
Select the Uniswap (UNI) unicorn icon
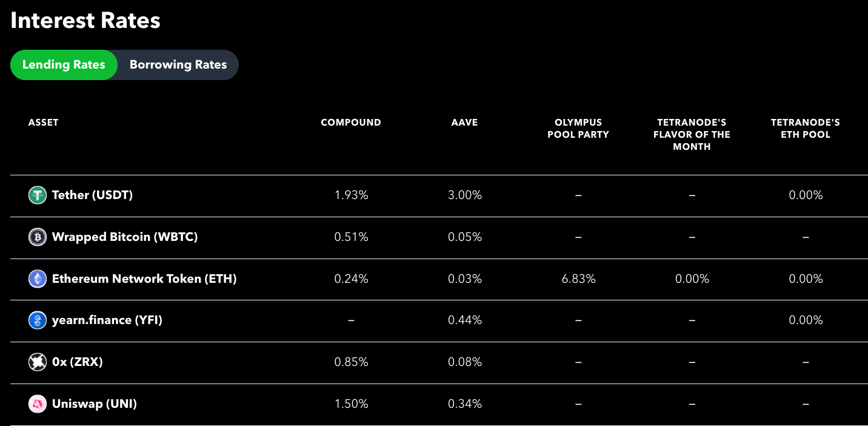pos(38,403)
